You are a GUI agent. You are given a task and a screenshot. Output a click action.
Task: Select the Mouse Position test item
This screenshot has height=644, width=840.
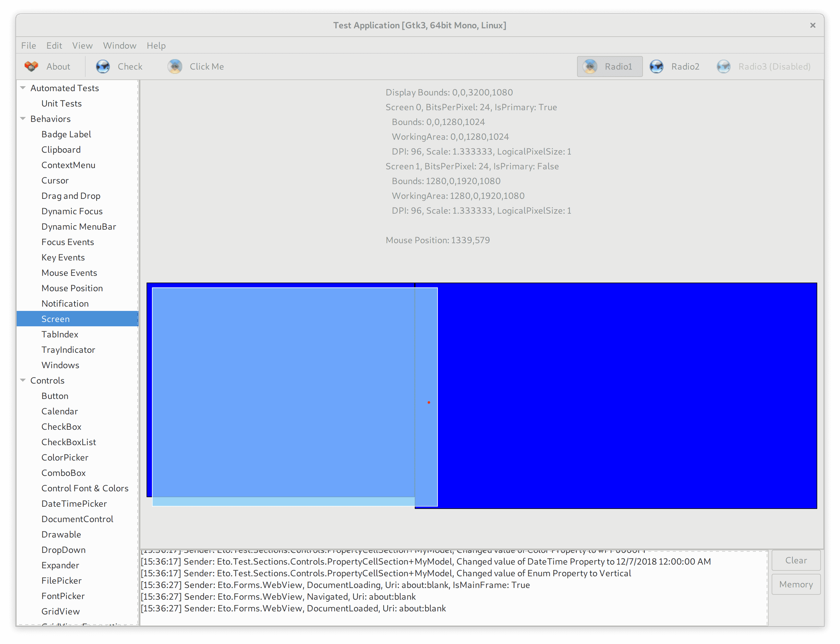[x=72, y=288]
